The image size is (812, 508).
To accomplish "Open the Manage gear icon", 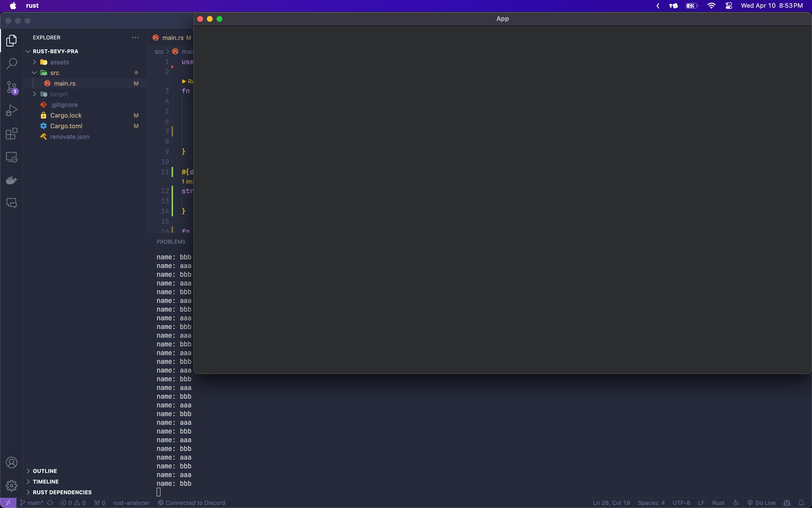I will tap(11, 486).
